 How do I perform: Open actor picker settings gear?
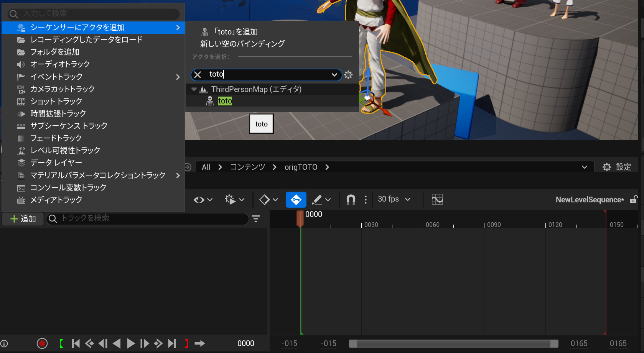(x=348, y=75)
